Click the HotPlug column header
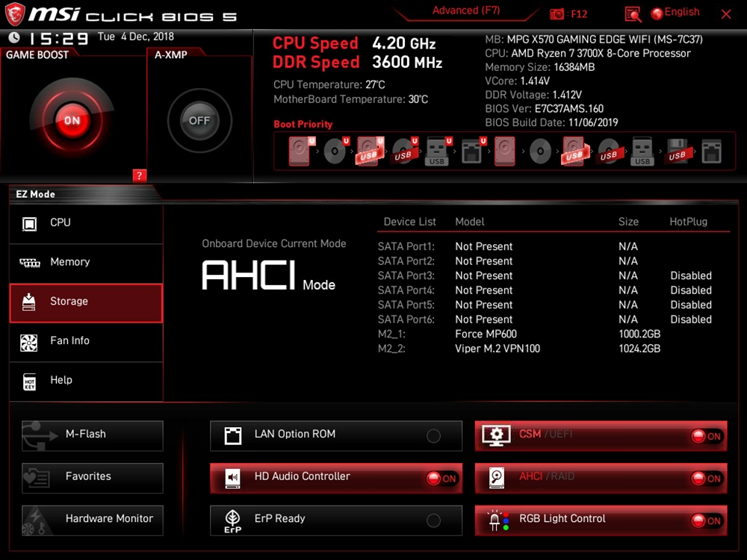 click(x=689, y=222)
